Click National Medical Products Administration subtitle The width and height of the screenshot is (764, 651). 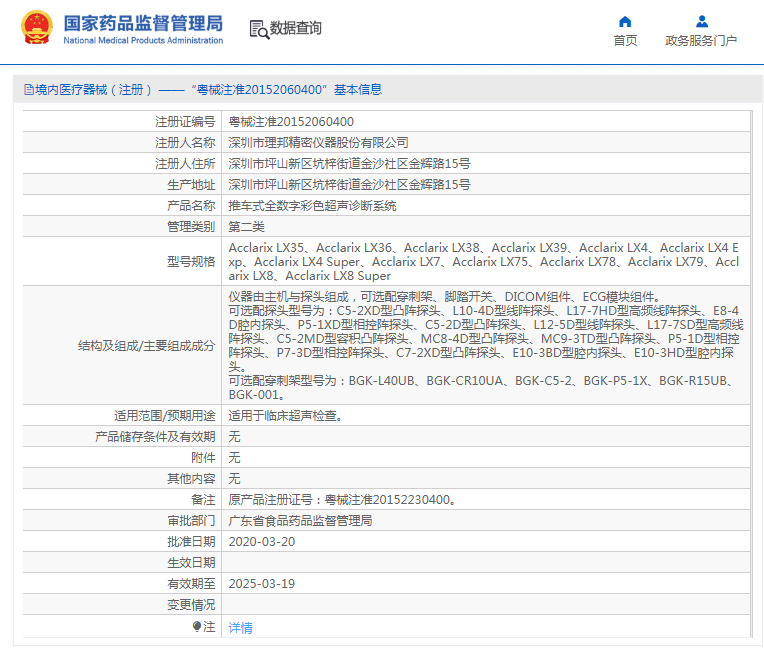coord(143,40)
